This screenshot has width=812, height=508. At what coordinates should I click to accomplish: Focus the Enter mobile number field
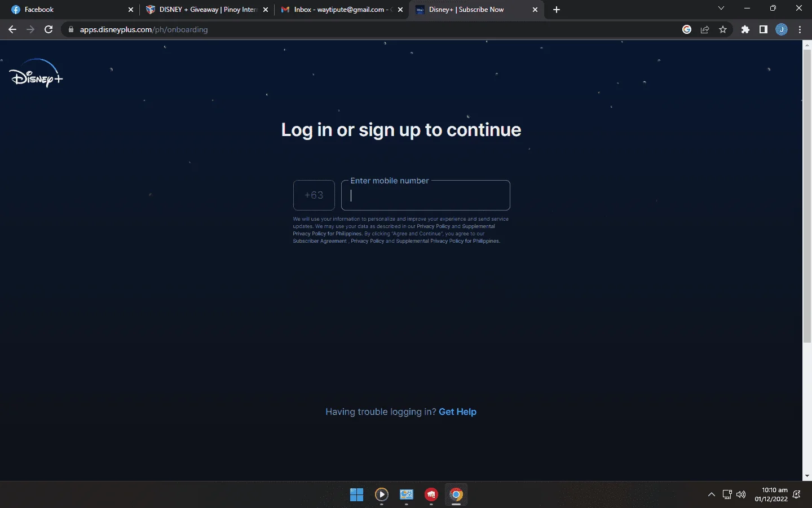pos(426,195)
